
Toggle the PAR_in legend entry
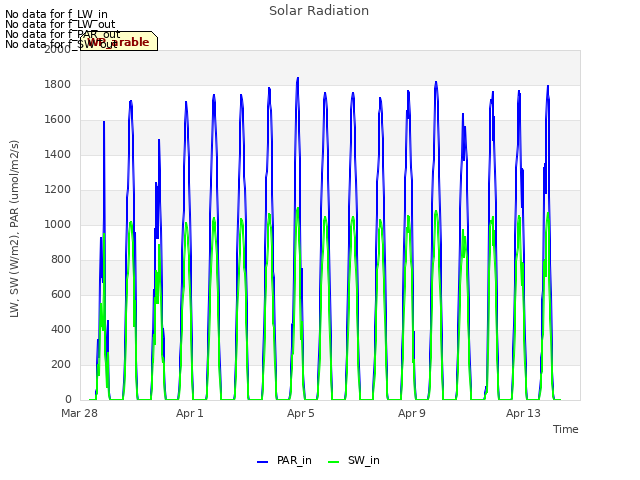284,460
